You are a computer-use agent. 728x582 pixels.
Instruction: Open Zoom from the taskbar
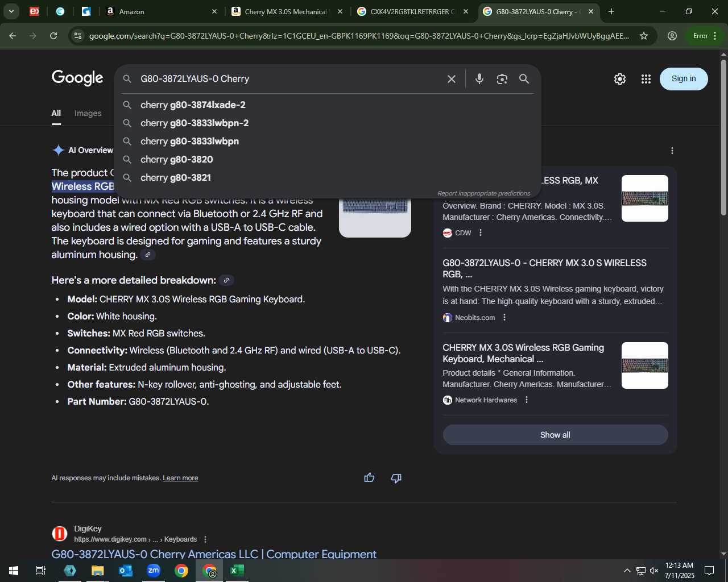click(154, 570)
